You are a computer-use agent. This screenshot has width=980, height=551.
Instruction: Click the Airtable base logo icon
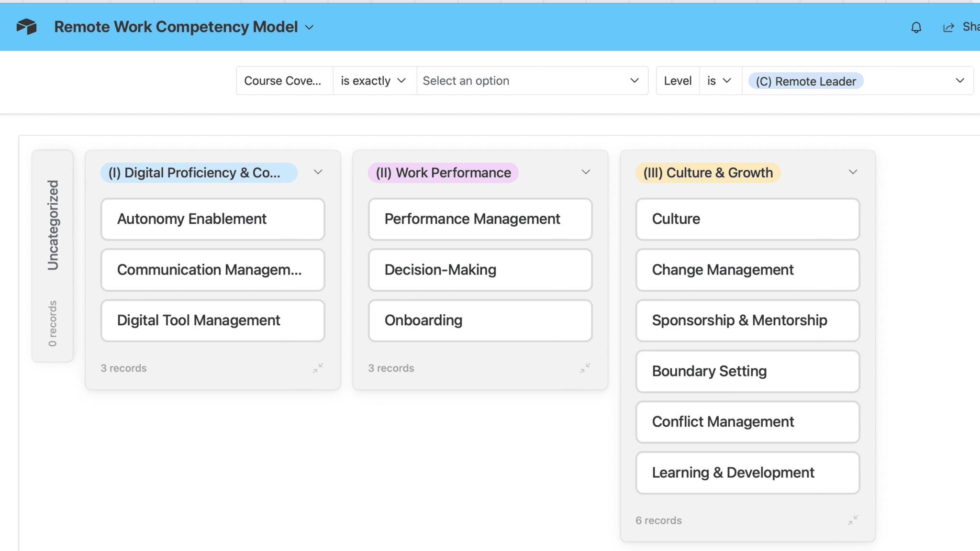coord(27,27)
